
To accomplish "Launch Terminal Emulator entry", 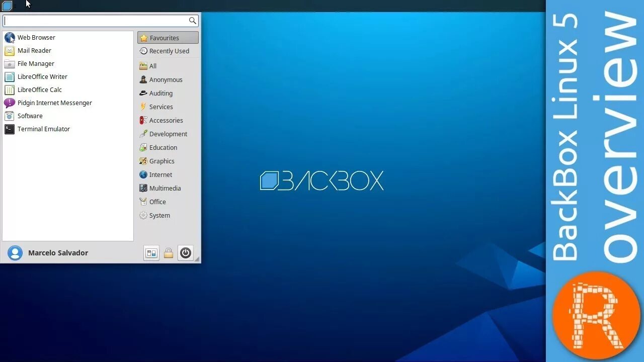I will [x=68, y=129].
